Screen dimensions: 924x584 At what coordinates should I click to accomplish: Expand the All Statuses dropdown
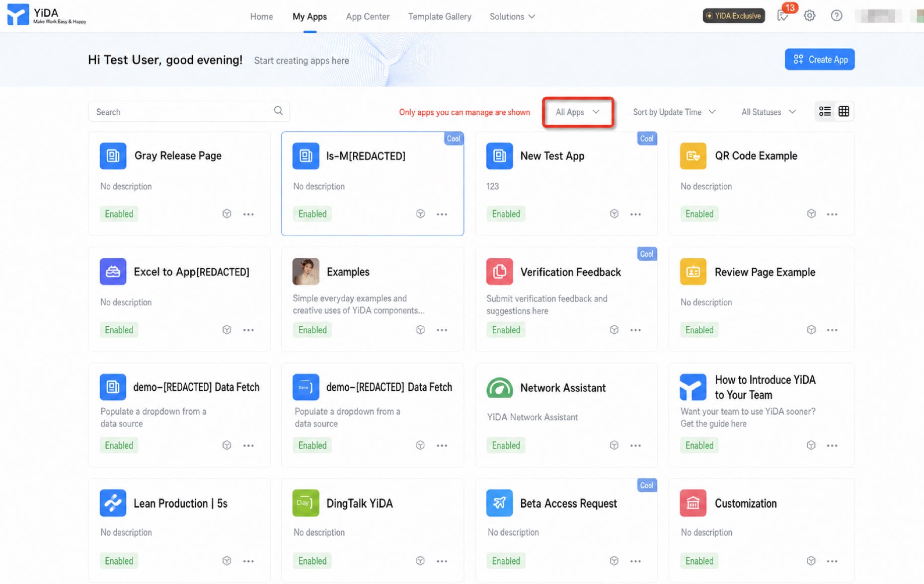click(768, 112)
